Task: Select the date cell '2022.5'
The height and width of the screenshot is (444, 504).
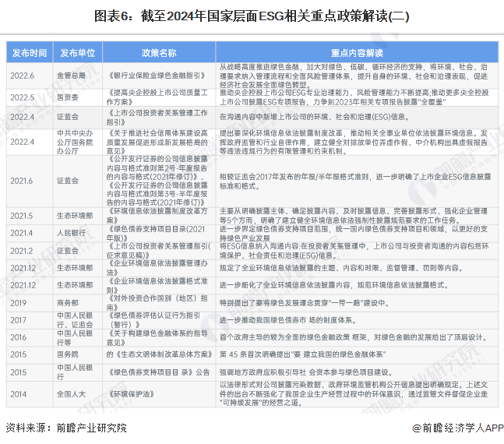Action: point(22,97)
